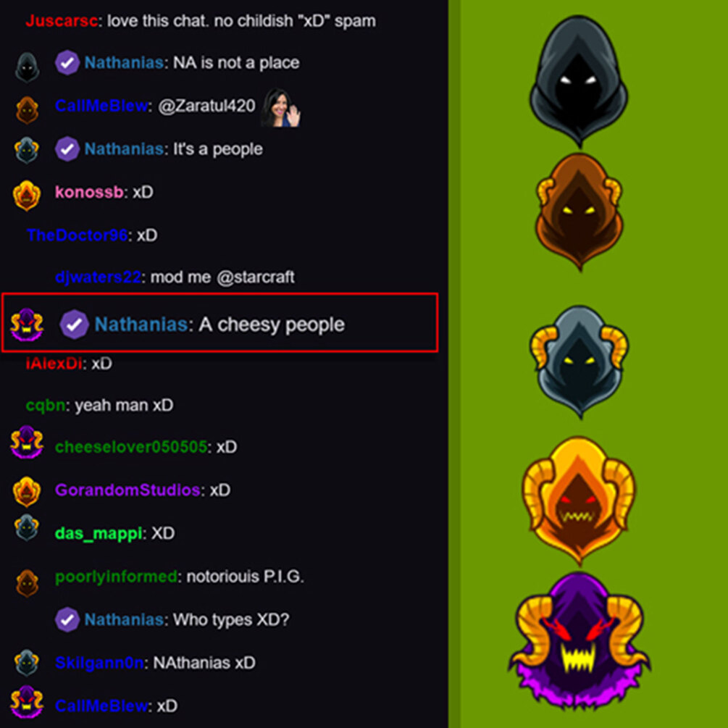This screenshot has width=728, height=728.
Task: Click the verified badge in highlighted Nathanias message
Action: click(75, 324)
